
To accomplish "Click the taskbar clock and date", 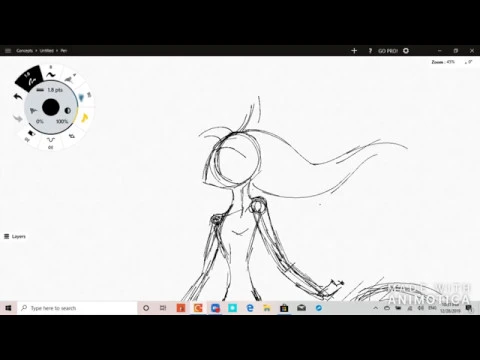I will click(x=450, y=308).
